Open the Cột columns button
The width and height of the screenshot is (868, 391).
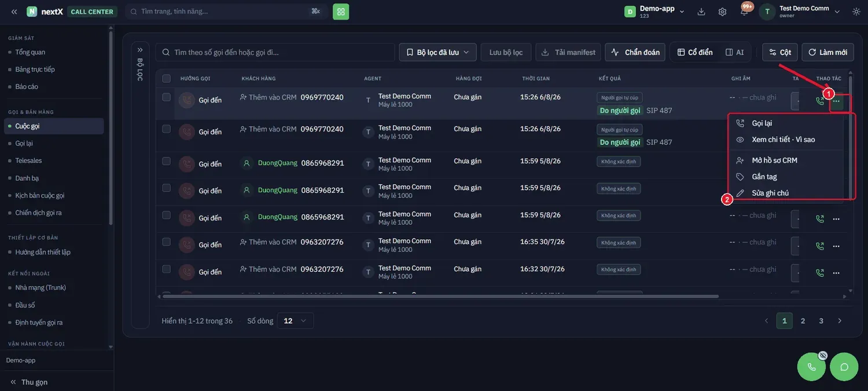[779, 52]
